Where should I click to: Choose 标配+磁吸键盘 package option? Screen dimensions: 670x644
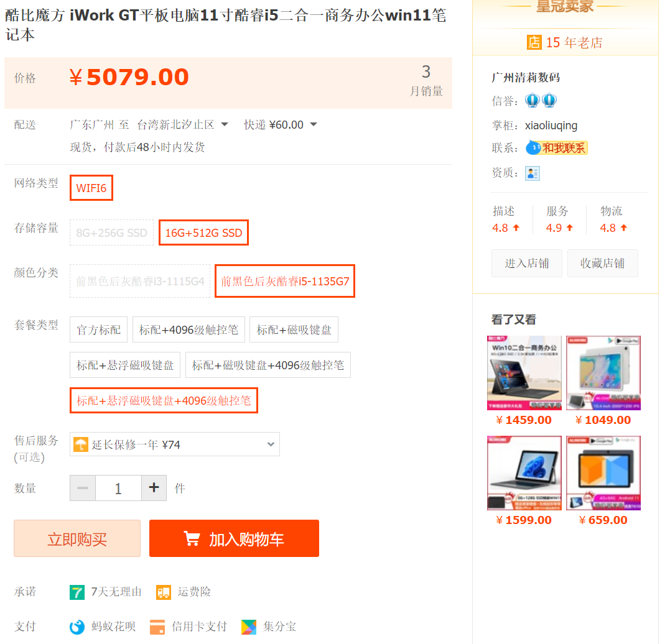click(x=294, y=329)
